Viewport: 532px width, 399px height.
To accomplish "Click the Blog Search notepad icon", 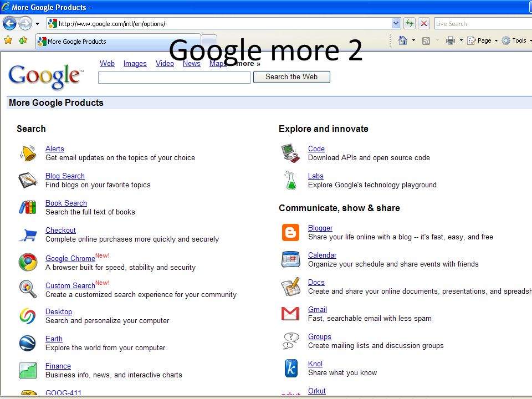I will click(x=28, y=180).
